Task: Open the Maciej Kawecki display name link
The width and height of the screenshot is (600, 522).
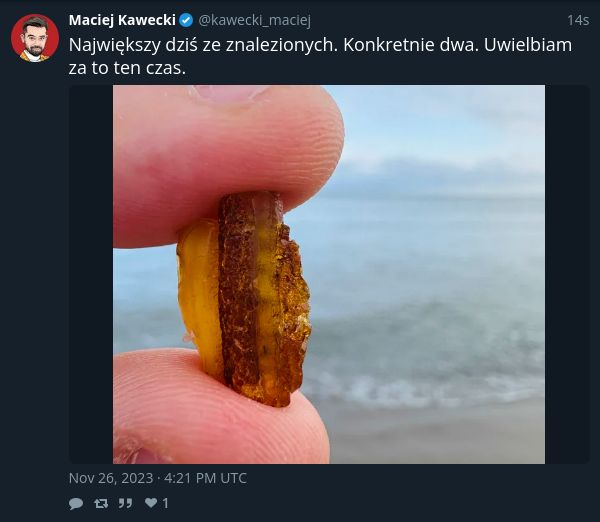Action: (x=122, y=20)
